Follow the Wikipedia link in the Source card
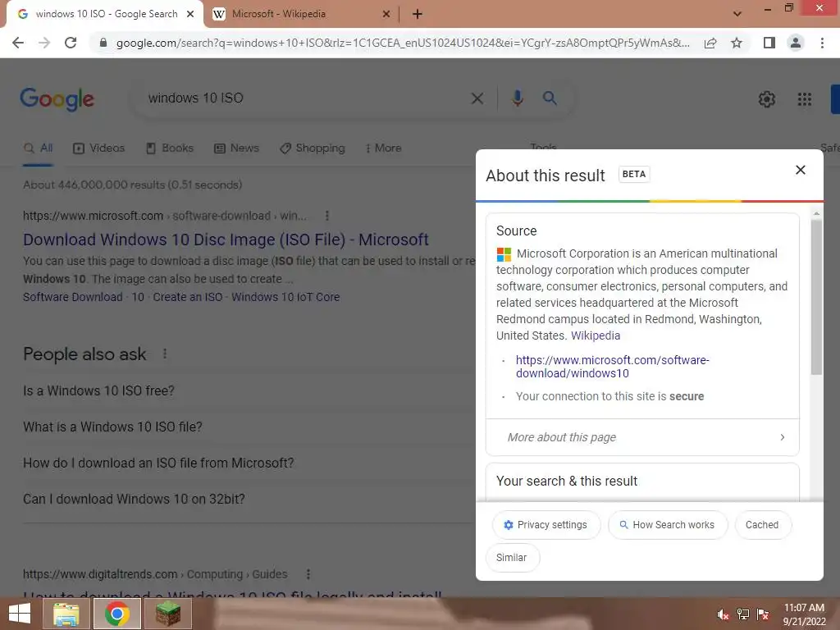This screenshot has width=840, height=630. click(x=596, y=336)
